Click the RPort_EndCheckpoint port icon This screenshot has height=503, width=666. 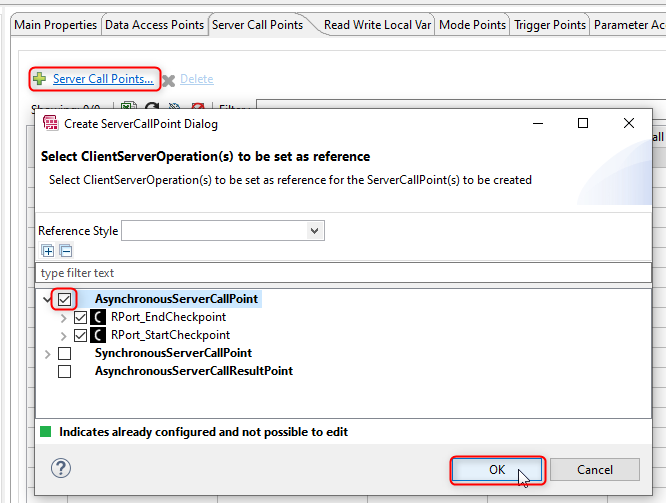(x=98, y=317)
